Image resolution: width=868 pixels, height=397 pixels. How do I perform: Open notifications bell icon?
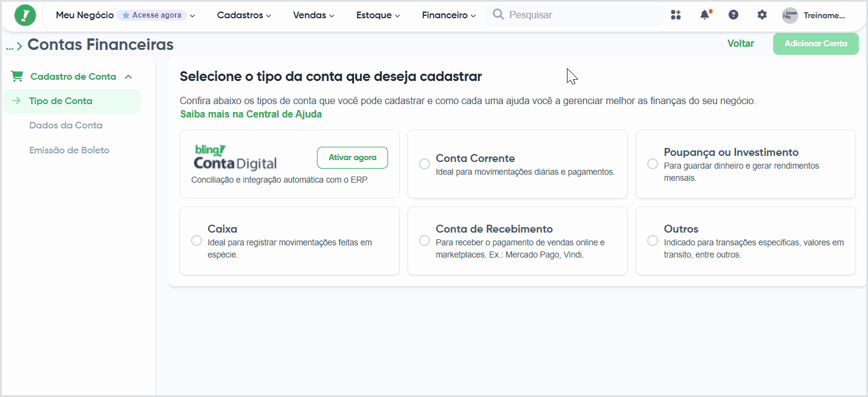[705, 15]
